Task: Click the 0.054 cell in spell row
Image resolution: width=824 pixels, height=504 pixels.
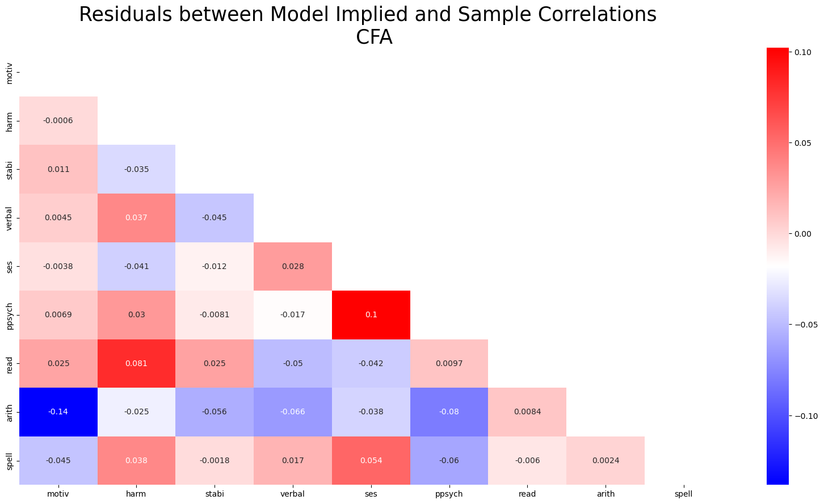Action: [371, 460]
